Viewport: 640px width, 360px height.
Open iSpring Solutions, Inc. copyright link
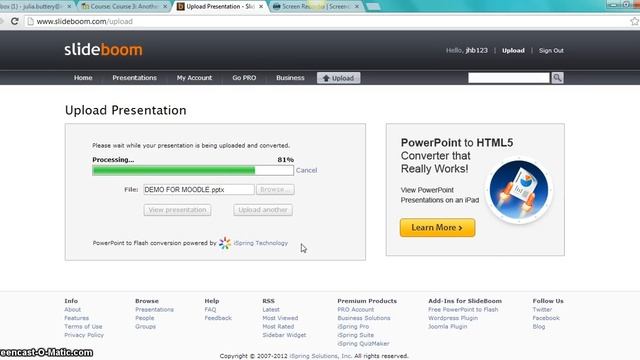tap(321, 356)
